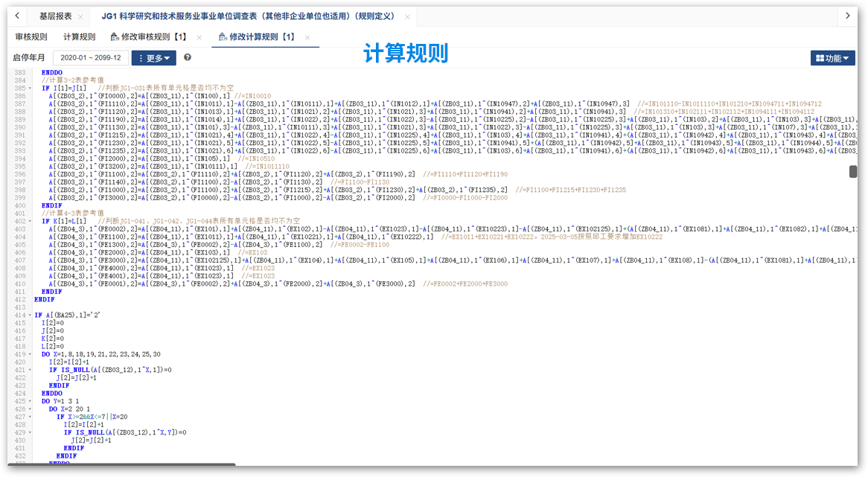
Task: Fold the DO loop at line 419
Action: click(29, 354)
